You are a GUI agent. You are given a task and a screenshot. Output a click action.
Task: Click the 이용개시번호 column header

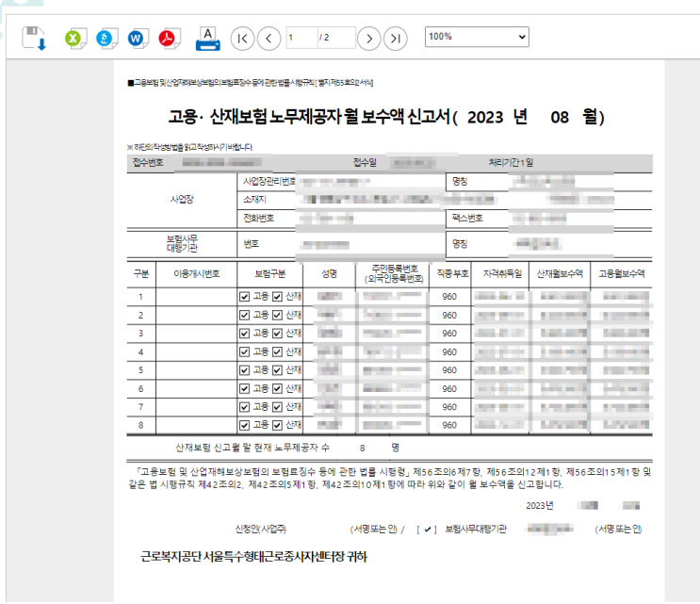(x=196, y=273)
